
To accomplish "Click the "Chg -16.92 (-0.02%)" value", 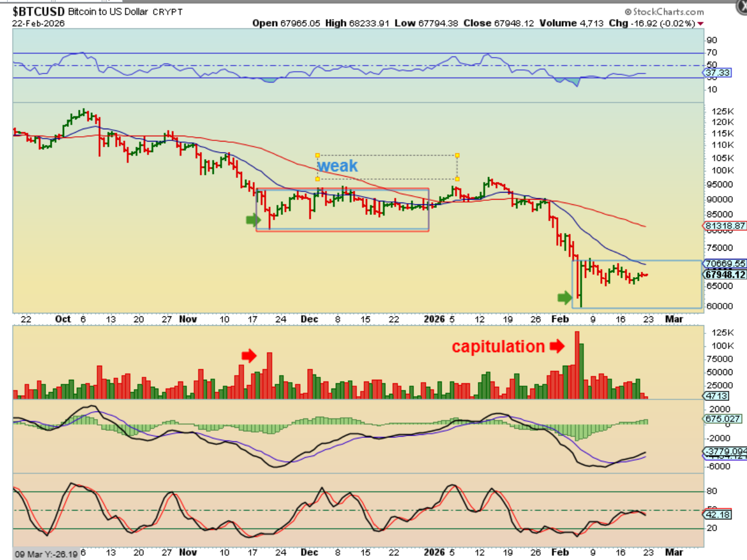I will coord(652,23).
